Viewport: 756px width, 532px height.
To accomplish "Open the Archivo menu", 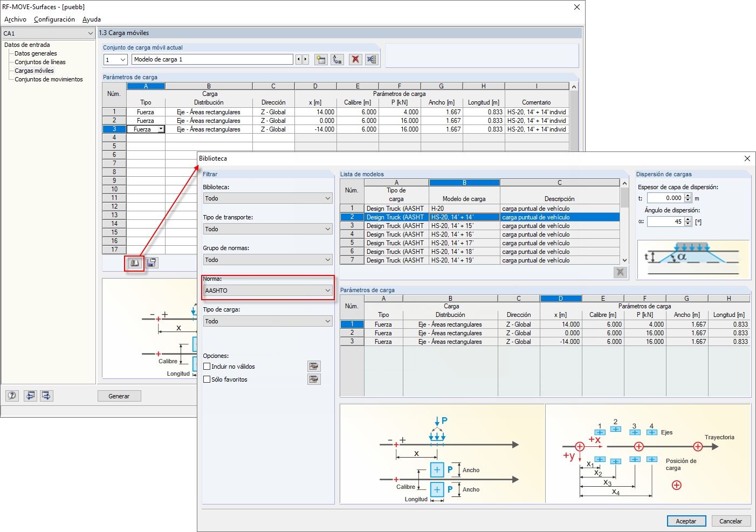I will tap(15, 19).
